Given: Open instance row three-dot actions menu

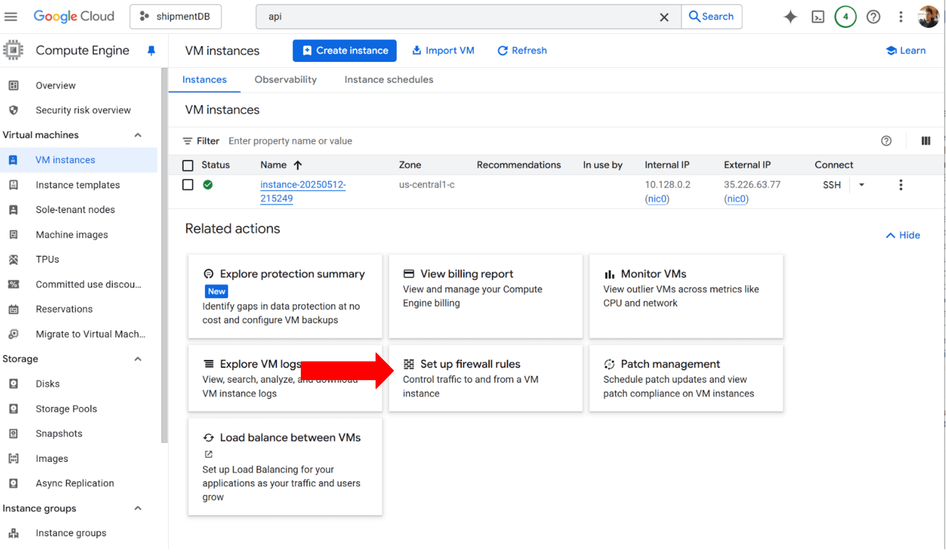Looking at the screenshot, I should pos(901,185).
